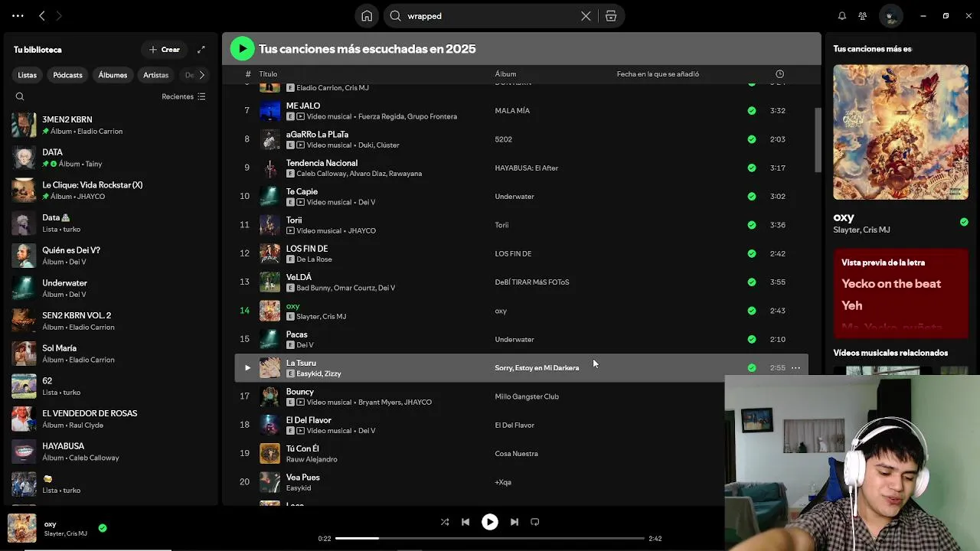Toggle saved checkmark for VeLDÁ

pos(752,282)
